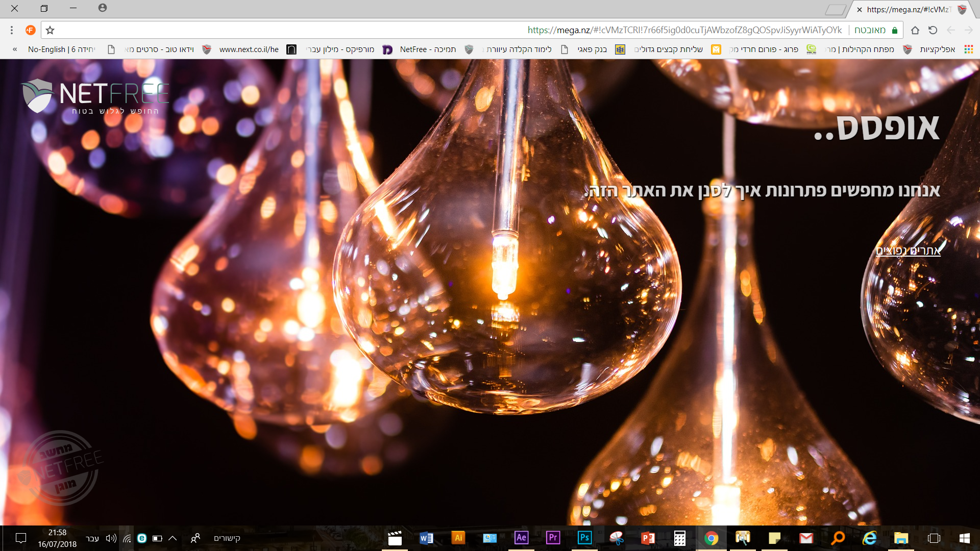
Task: Open the contact card app on taskbar
Action: point(490,538)
